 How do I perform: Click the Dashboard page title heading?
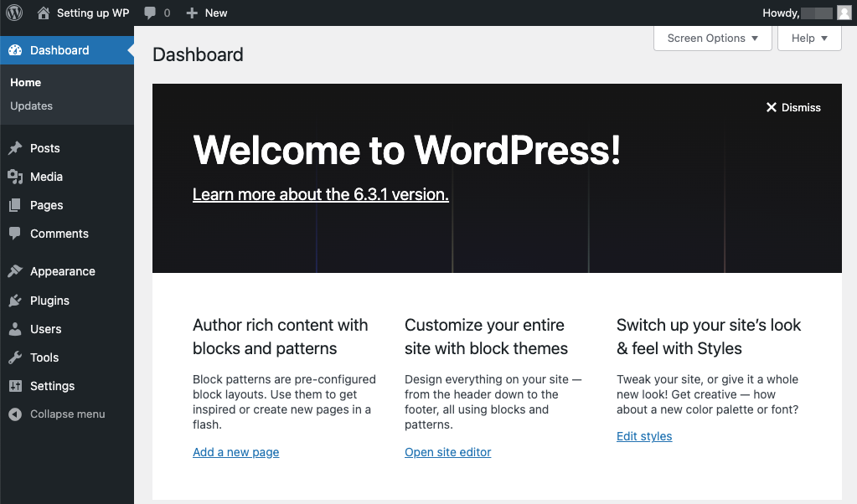coord(198,54)
